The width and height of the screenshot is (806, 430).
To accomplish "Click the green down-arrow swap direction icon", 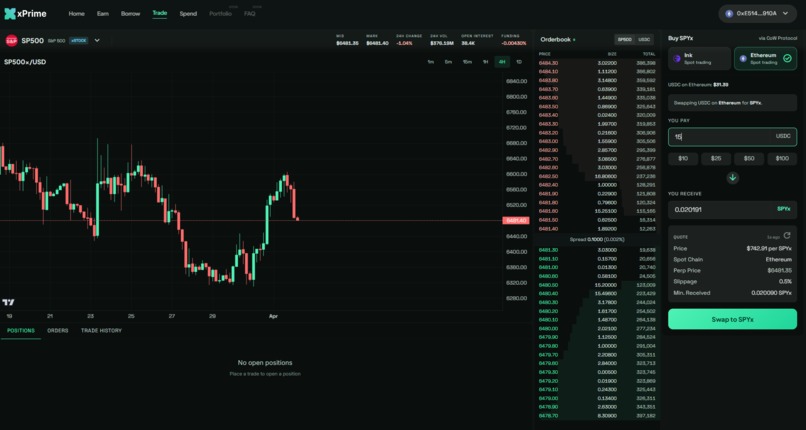I will point(732,178).
